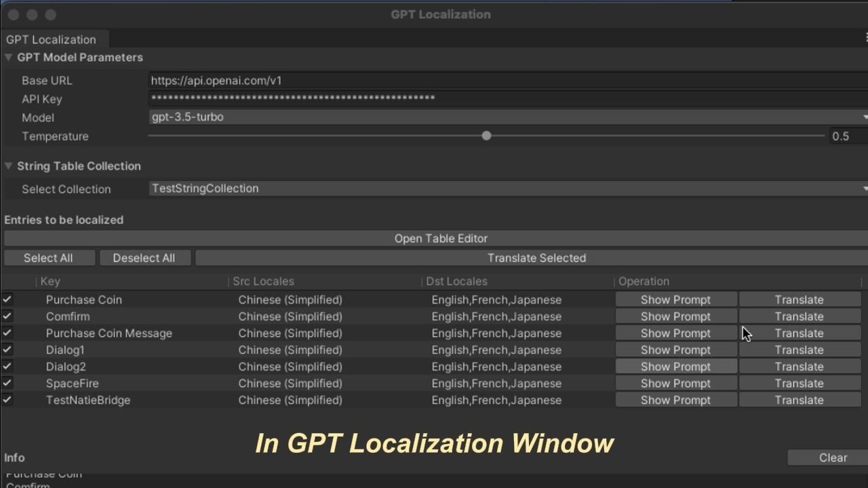Uncheck the Dialog1 entry checkbox
Screen dimensions: 868x488
(x=8, y=350)
